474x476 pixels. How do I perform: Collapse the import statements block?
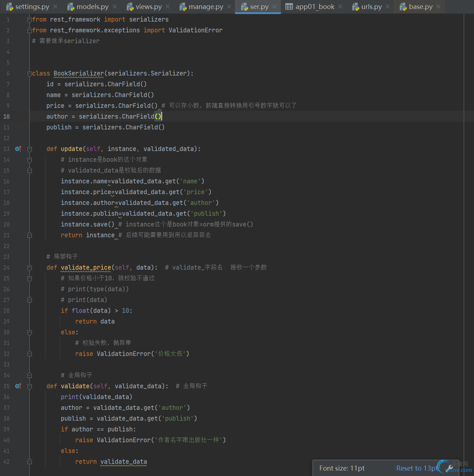[29, 20]
